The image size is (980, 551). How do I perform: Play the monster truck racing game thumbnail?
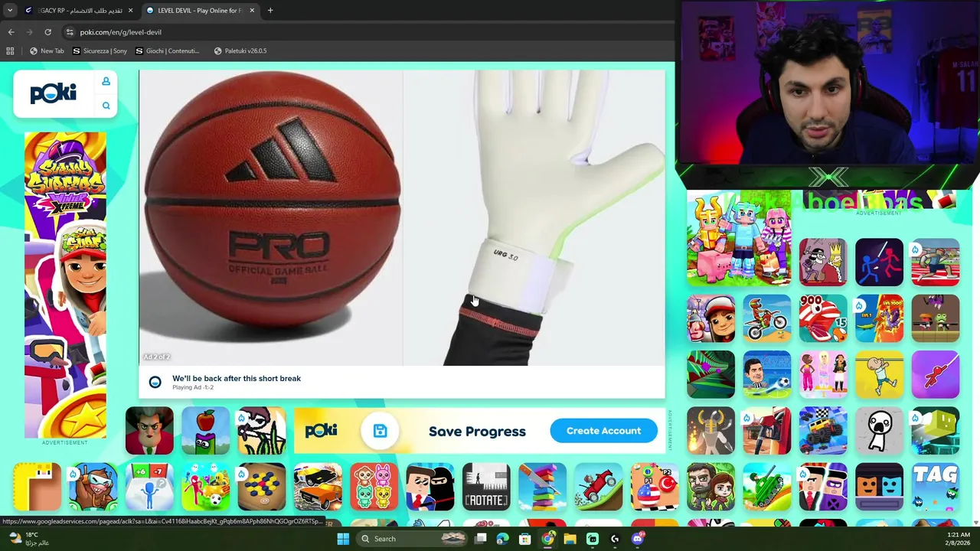823,431
